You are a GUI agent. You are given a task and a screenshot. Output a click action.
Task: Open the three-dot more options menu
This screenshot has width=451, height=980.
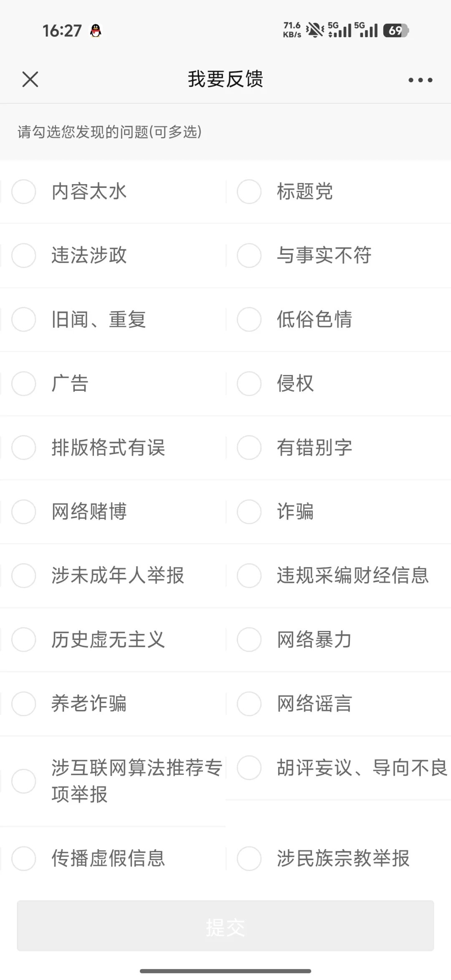pyautogui.click(x=420, y=80)
